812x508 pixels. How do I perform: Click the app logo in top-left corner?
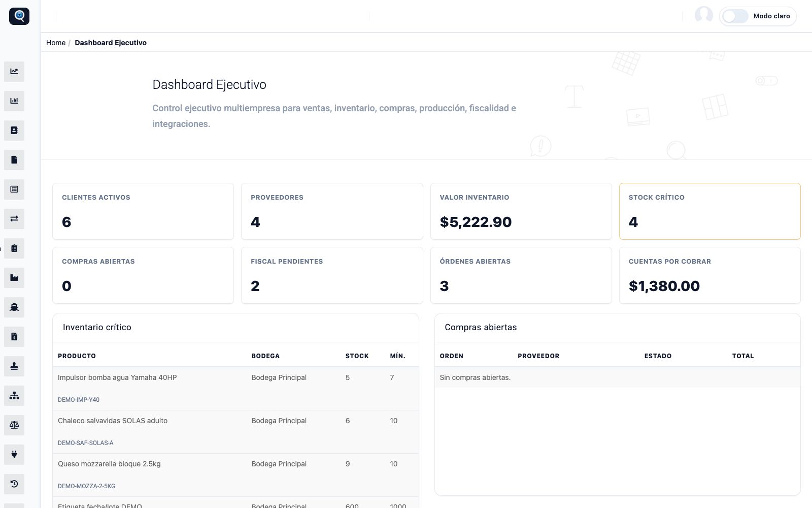click(x=19, y=16)
